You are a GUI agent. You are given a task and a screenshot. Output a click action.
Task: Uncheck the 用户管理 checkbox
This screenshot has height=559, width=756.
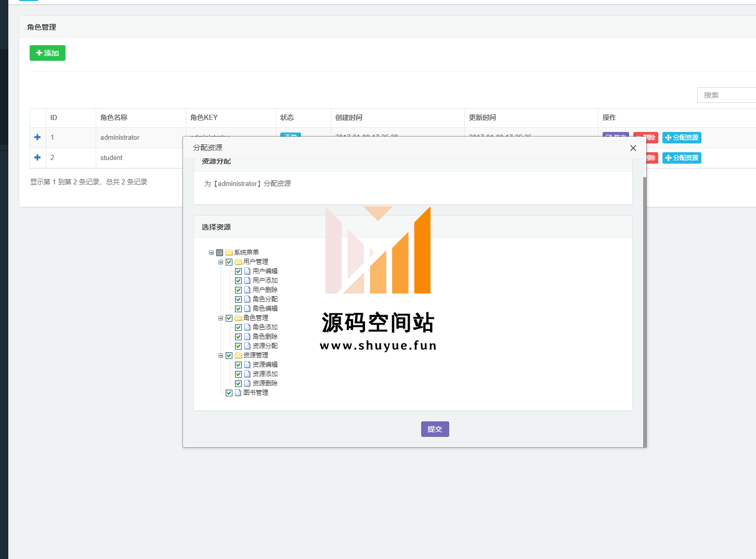point(229,262)
